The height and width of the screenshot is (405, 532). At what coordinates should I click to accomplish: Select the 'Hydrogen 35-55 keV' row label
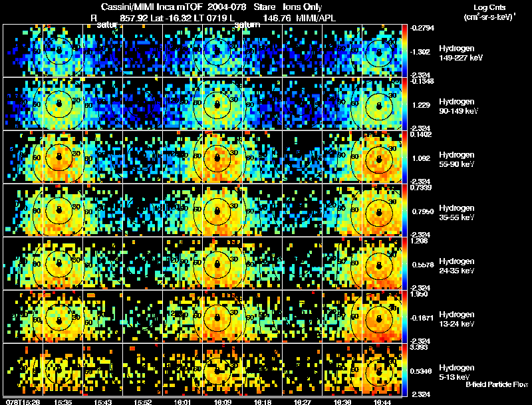click(457, 213)
